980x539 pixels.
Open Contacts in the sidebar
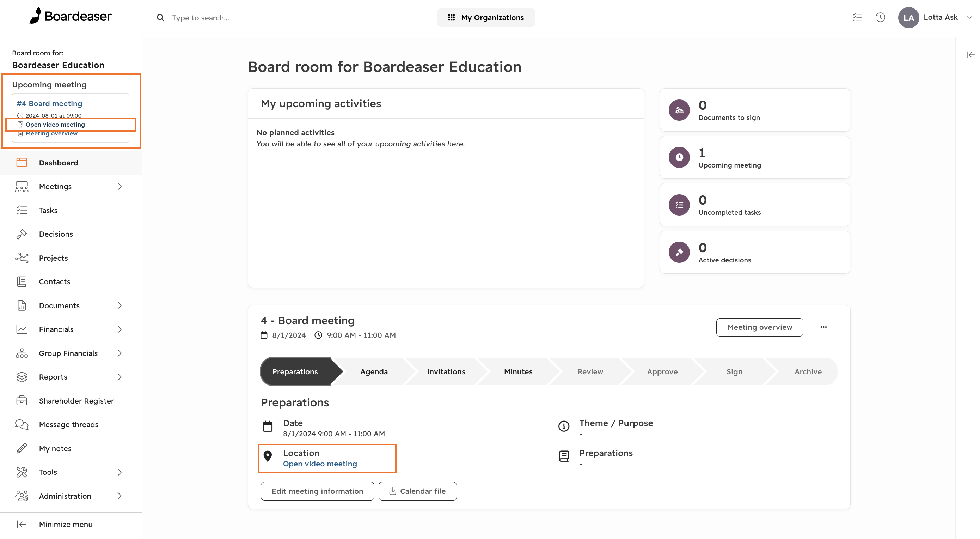(x=71, y=282)
